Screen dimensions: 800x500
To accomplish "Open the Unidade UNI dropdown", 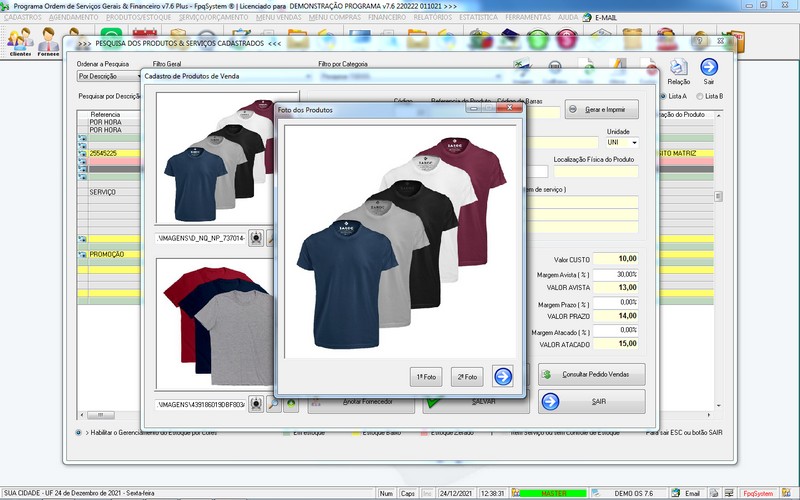I will 633,142.
